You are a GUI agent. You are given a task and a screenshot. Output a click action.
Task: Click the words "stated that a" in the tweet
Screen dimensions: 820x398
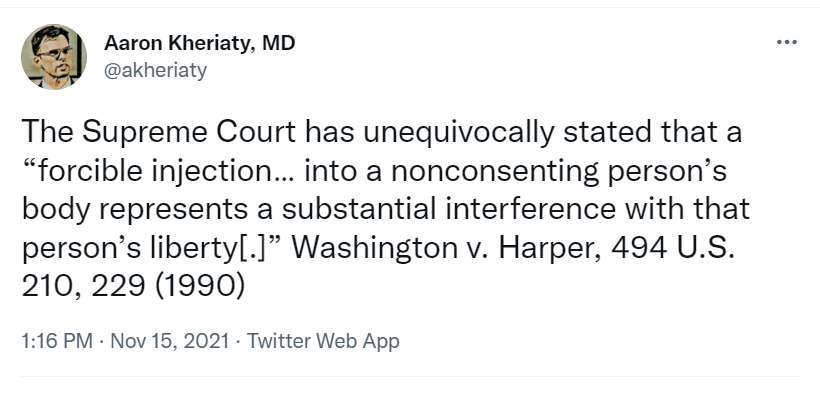[652, 132]
